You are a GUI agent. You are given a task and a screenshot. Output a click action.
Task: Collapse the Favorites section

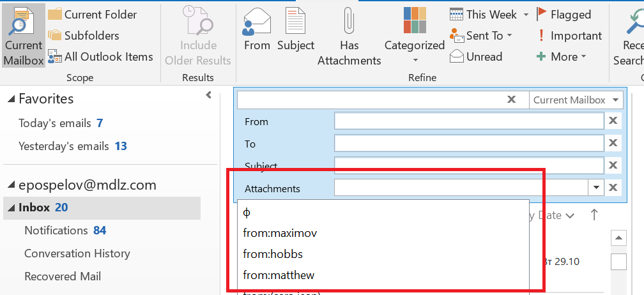tap(12, 99)
